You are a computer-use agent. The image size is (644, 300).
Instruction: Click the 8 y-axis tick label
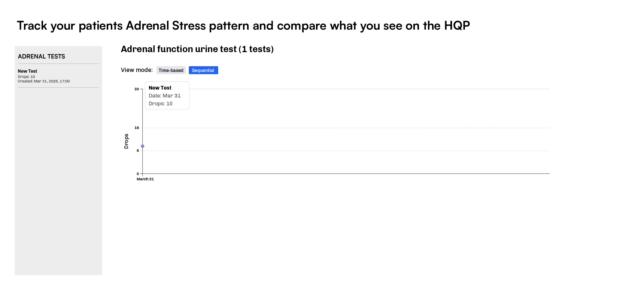(x=138, y=151)
